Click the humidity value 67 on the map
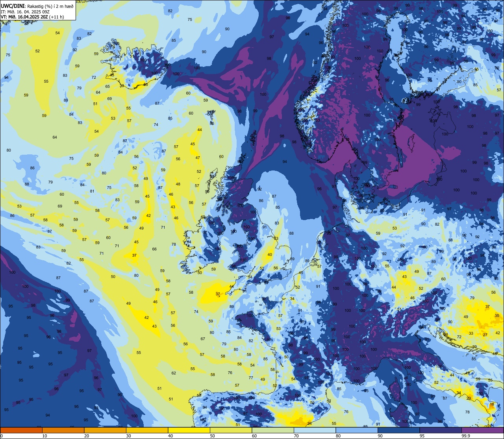504x439 pixels. click(x=203, y=339)
